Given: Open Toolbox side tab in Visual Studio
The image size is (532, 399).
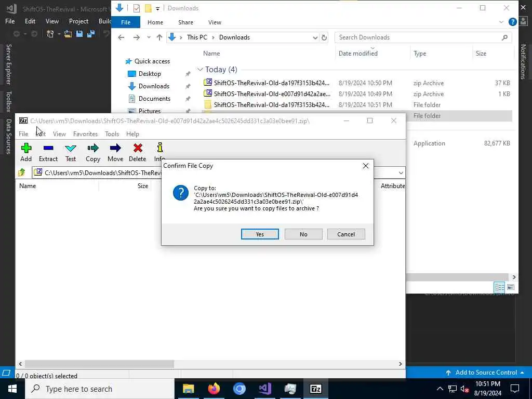Looking at the screenshot, I should click(x=8, y=102).
